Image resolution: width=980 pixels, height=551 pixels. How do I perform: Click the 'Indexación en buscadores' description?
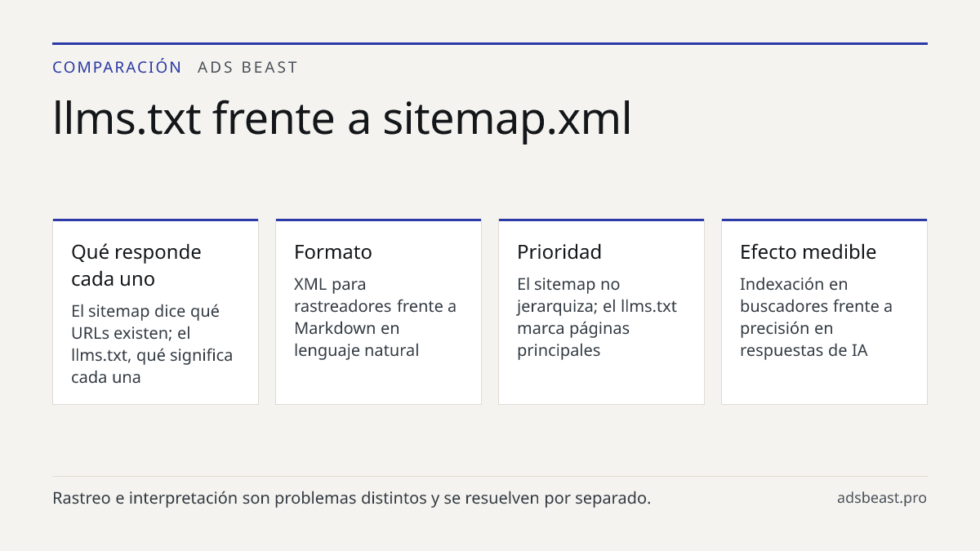tap(816, 318)
